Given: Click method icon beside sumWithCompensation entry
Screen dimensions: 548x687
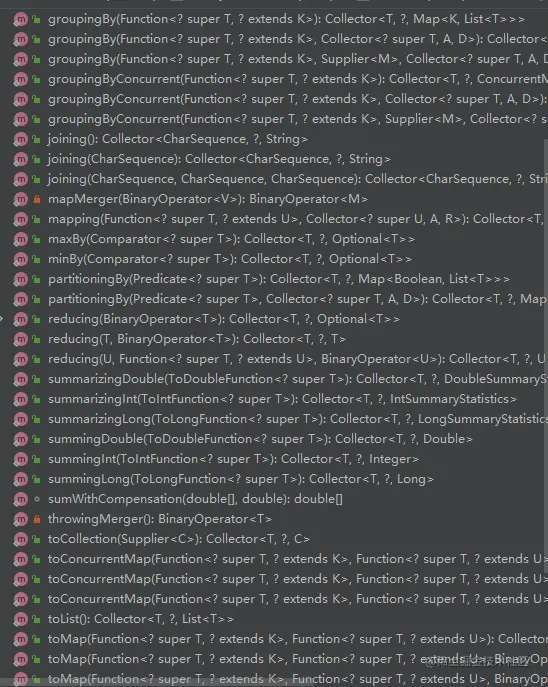Looking at the screenshot, I should click(20, 499).
